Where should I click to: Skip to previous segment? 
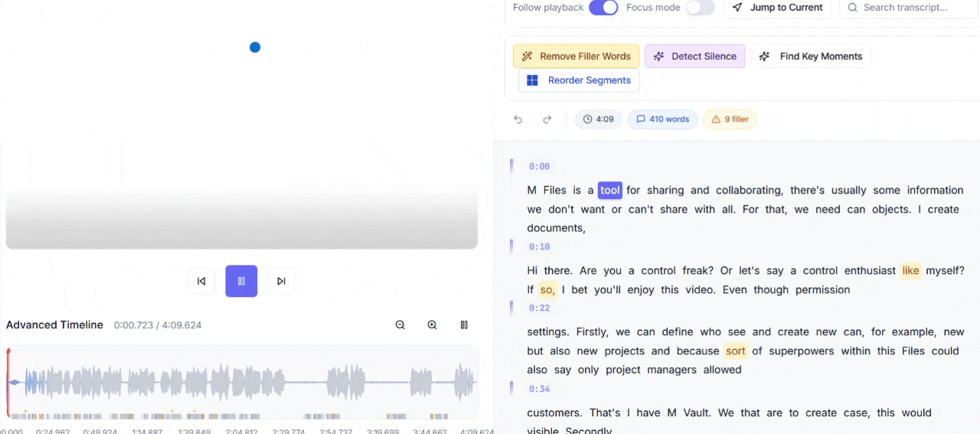click(201, 281)
